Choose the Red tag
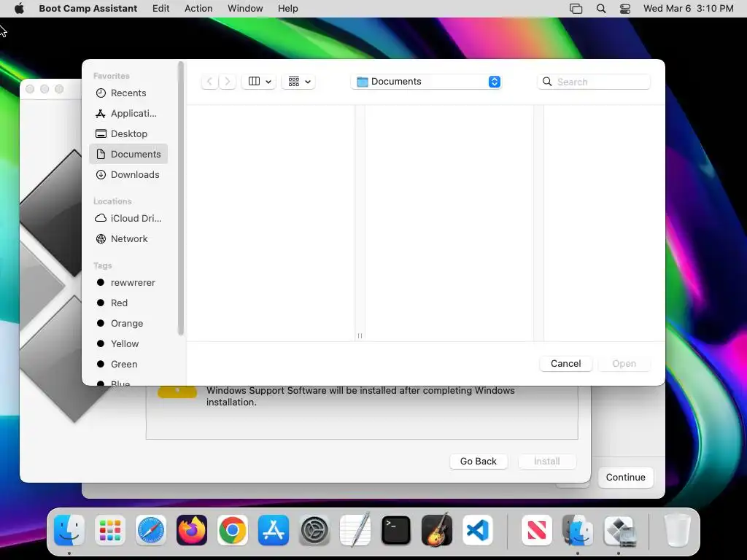 128,303
